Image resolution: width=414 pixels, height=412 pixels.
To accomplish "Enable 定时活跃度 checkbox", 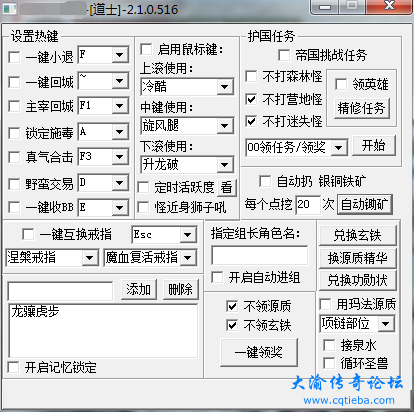I will [143, 187].
